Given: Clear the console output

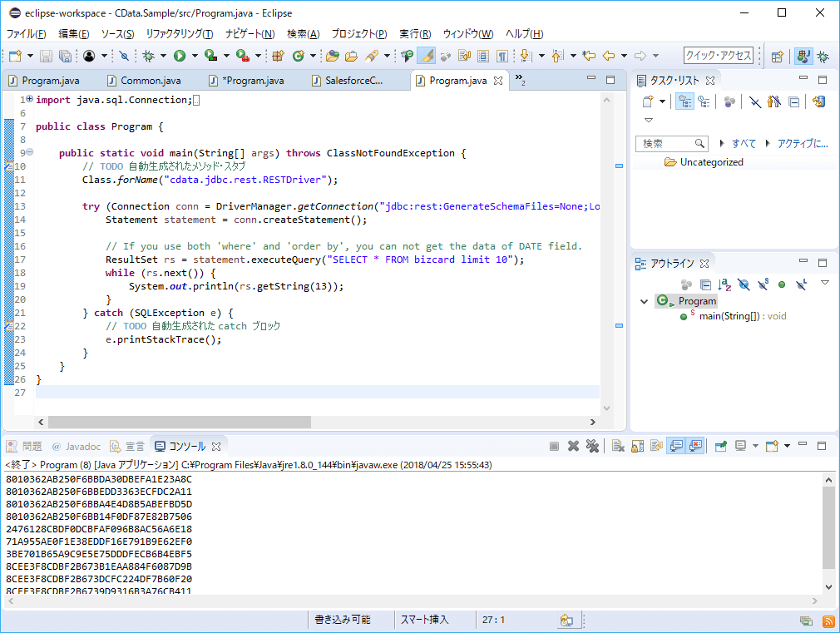Looking at the screenshot, I should pos(618,447).
